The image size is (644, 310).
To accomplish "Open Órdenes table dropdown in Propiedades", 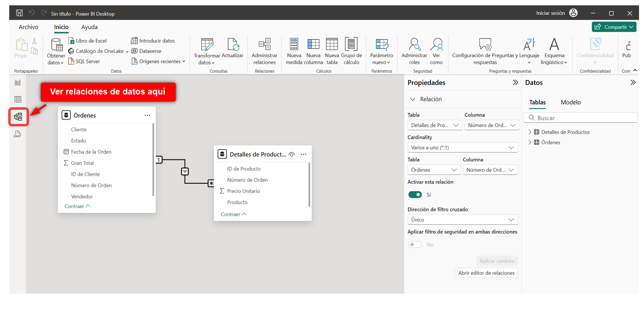I will tap(434, 170).
